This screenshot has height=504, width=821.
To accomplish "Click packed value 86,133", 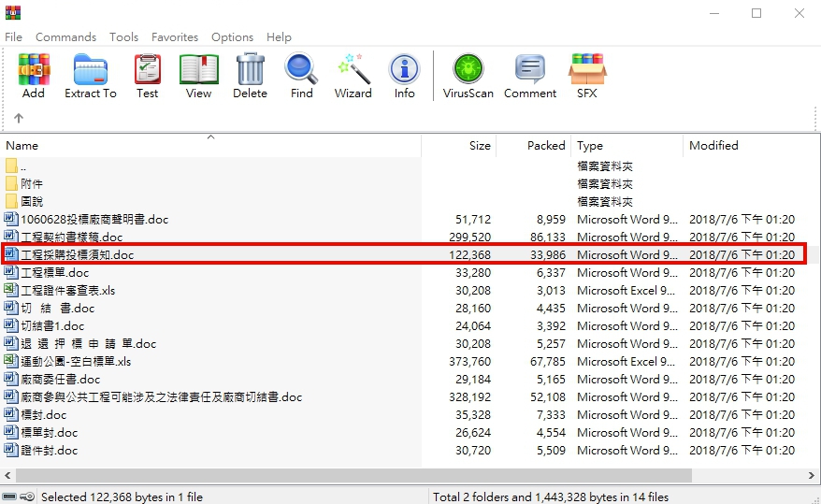I will 548,238.
